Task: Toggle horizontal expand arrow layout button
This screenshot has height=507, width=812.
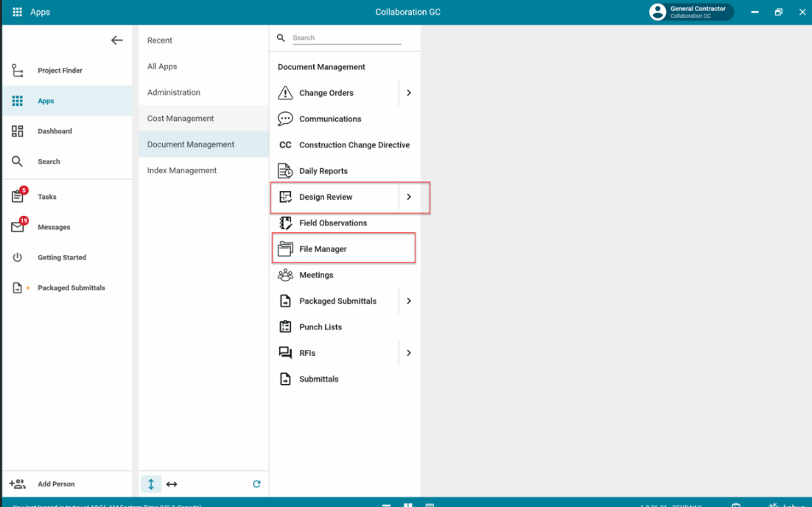Action: pos(172,484)
